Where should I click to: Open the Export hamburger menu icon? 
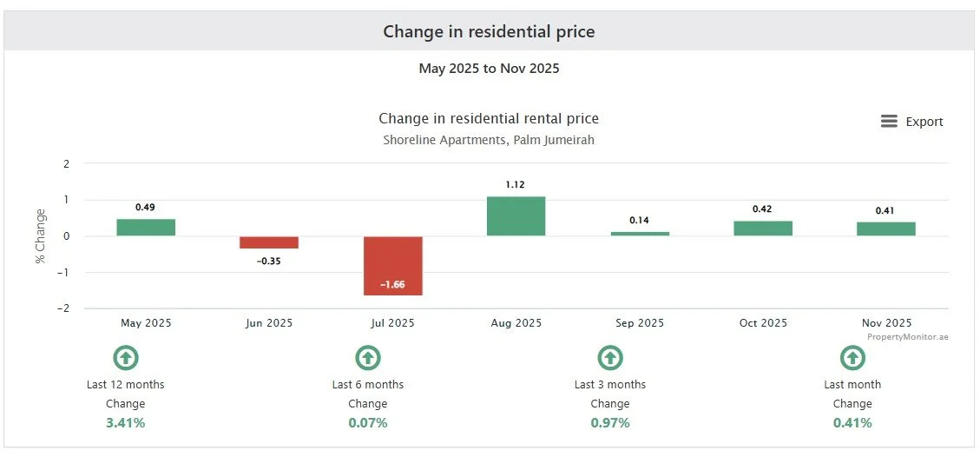889,122
